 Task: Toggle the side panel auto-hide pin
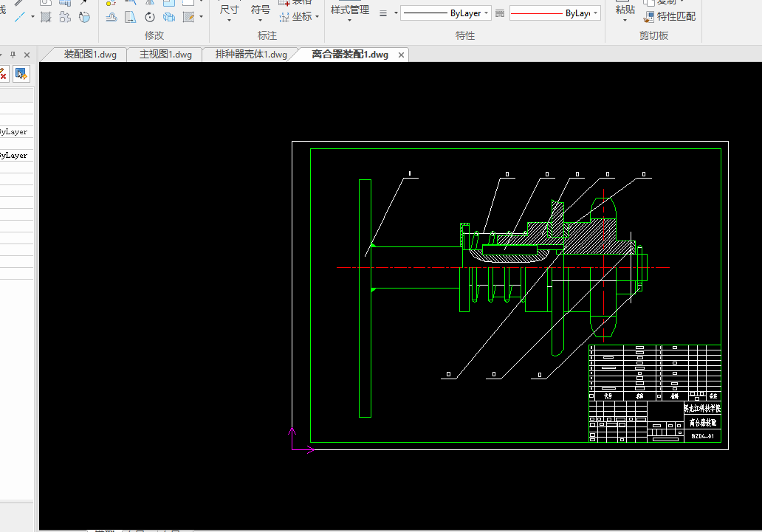point(13,55)
